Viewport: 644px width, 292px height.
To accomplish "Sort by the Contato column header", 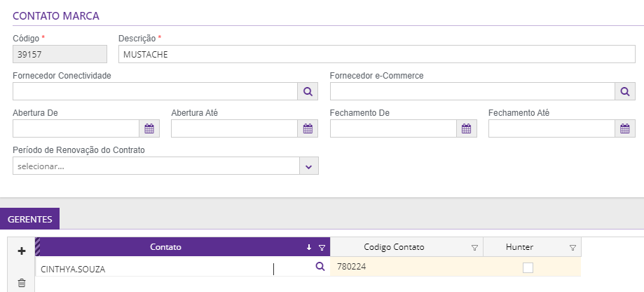I will point(165,247).
